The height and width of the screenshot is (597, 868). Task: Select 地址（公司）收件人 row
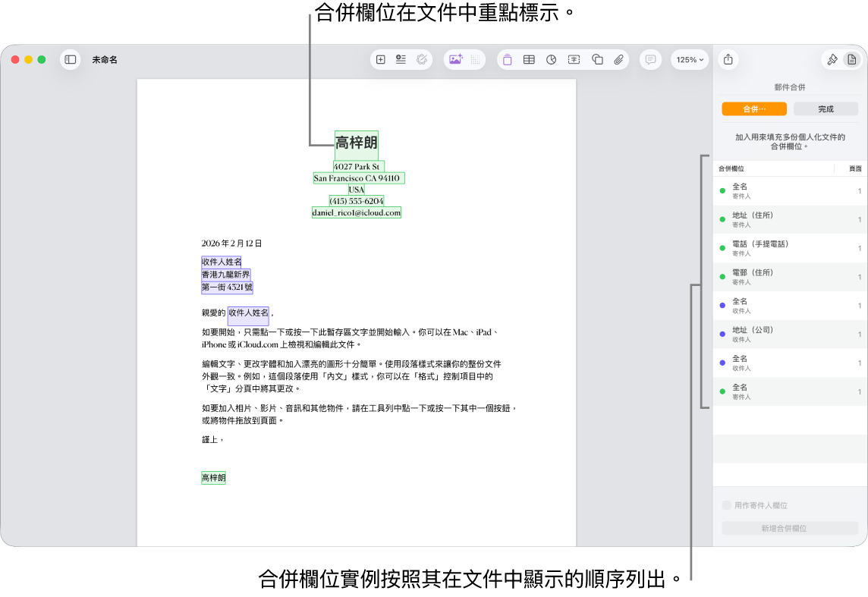(x=790, y=335)
